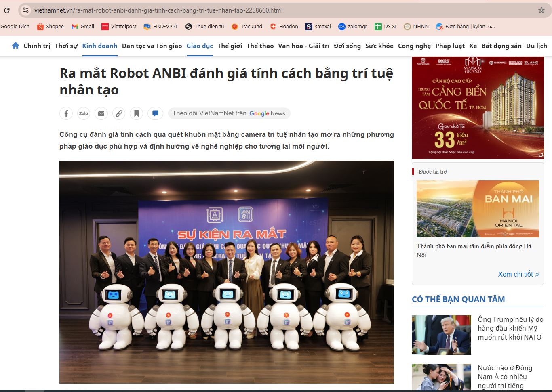Click the Xem chi tiết link
The width and height of the screenshot is (552, 392).
(x=518, y=274)
